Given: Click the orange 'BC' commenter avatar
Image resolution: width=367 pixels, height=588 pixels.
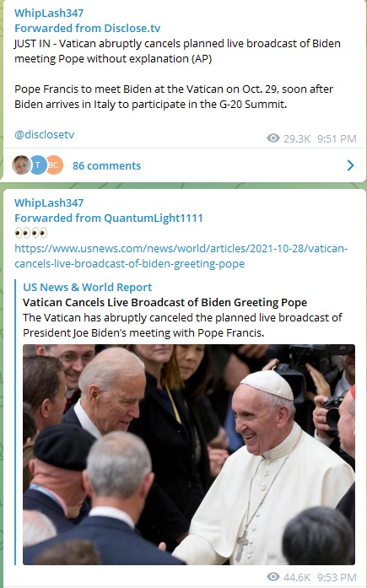Looking at the screenshot, I should [x=54, y=165].
